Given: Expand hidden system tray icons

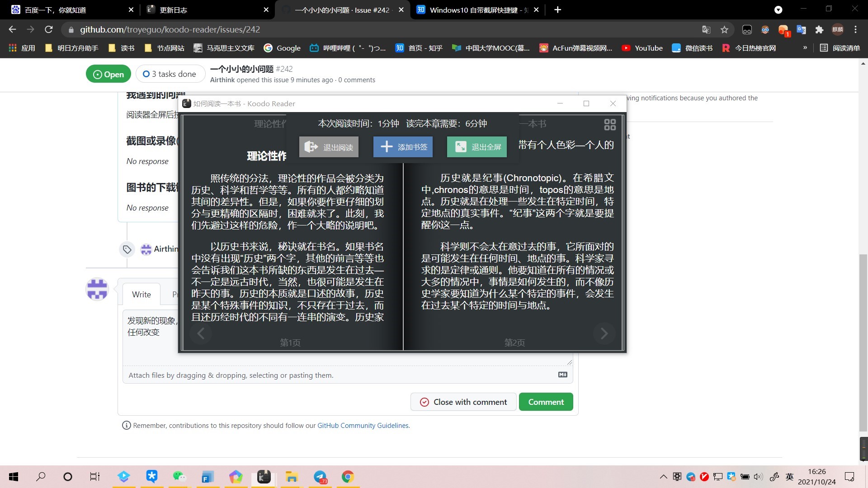Looking at the screenshot, I should pyautogui.click(x=663, y=476).
